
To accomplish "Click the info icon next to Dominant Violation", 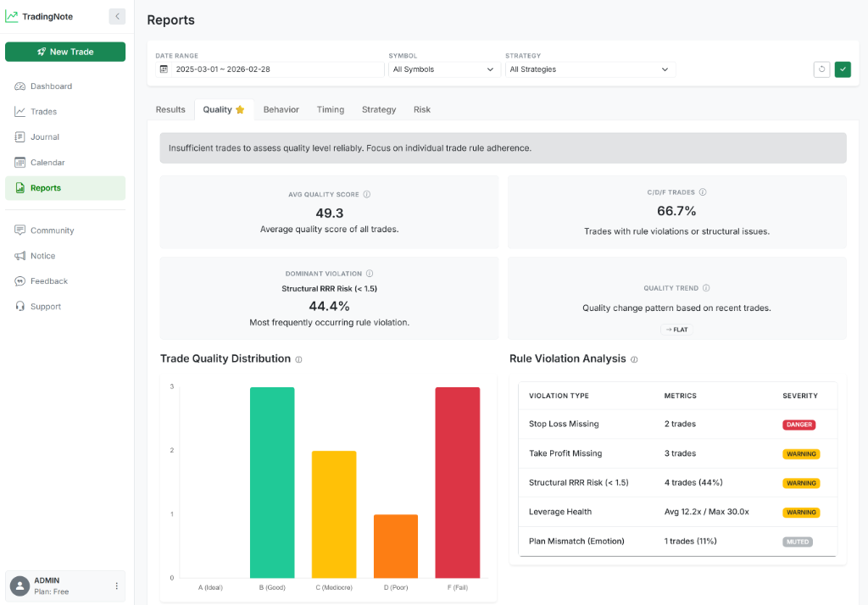I will pos(370,274).
